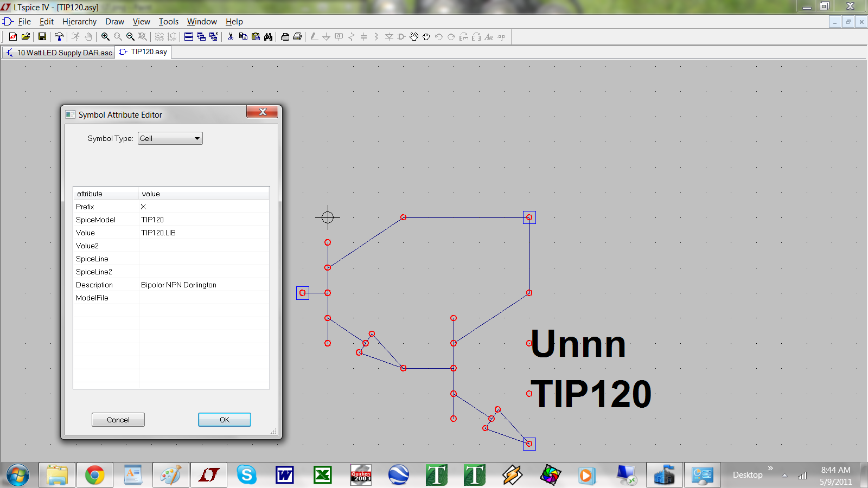Click the 'Bipolar NPN Darlington' description cell
868x488 pixels.
coord(204,285)
